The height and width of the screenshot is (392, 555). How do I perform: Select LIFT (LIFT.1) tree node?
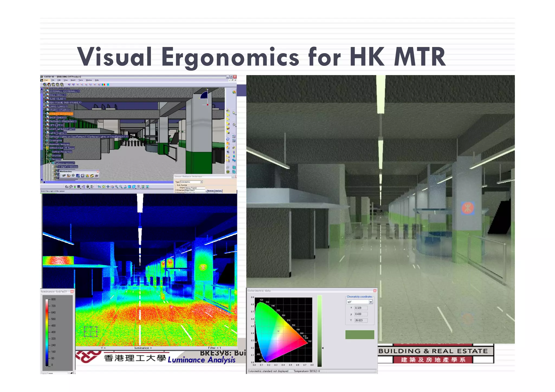coord(56,125)
